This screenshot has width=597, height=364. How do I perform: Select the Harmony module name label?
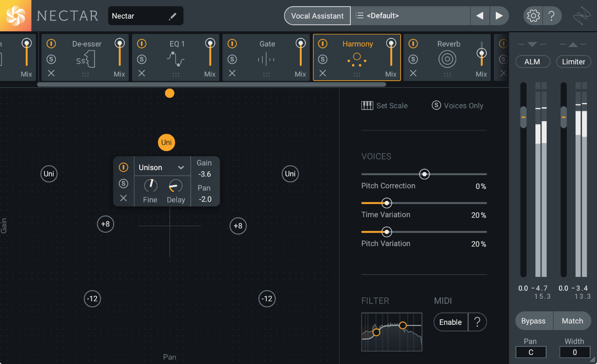click(358, 44)
